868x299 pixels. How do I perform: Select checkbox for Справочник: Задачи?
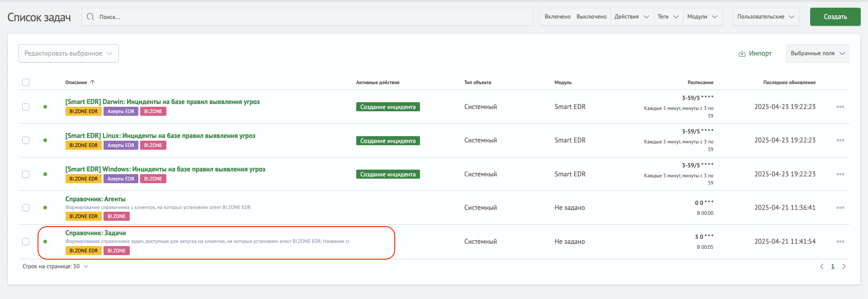tap(26, 242)
